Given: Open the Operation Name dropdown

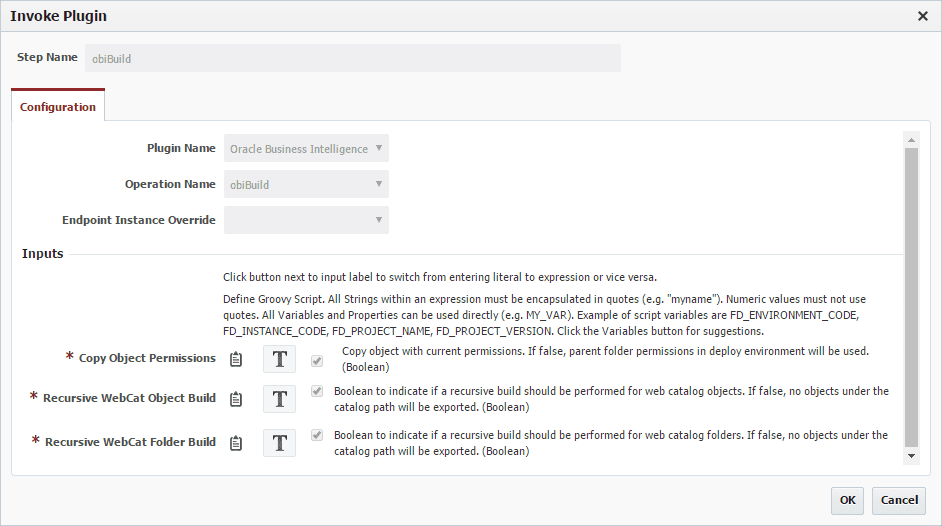Looking at the screenshot, I should tap(306, 184).
